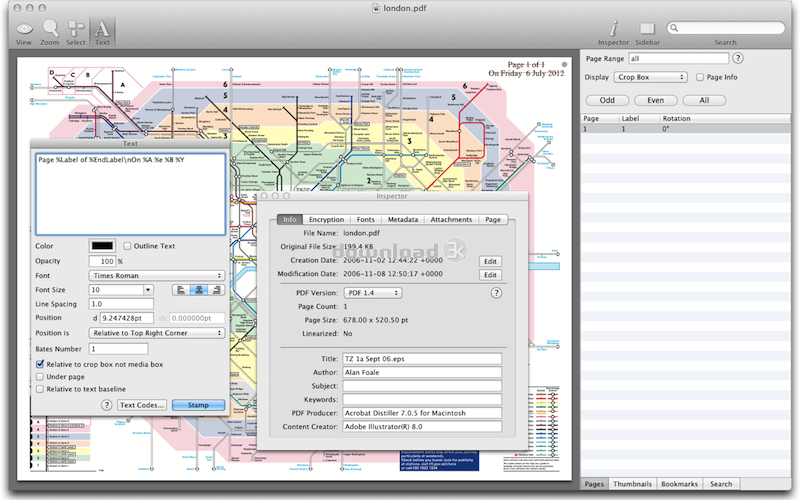Activate the Text stamp tool

tap(102, 33)
